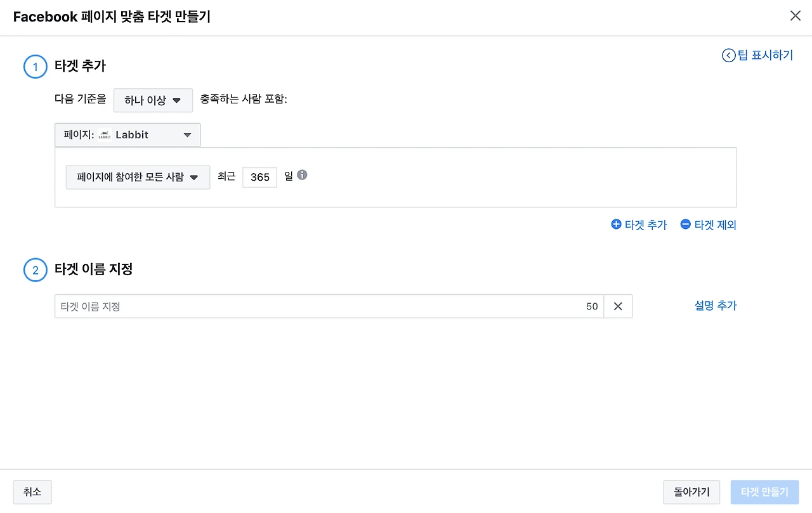Close the custom audience dialog
812x513 pixels.
tap(795, 16)
